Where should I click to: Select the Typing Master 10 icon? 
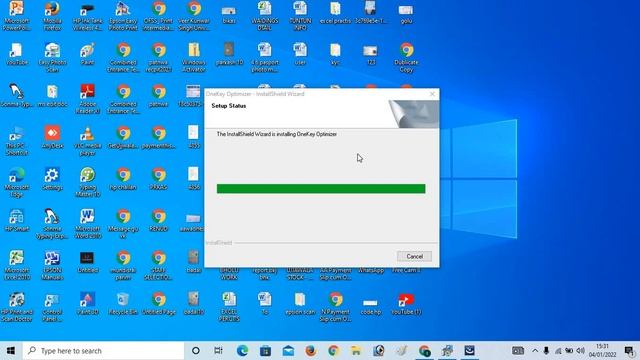click(x=87, y=182)
